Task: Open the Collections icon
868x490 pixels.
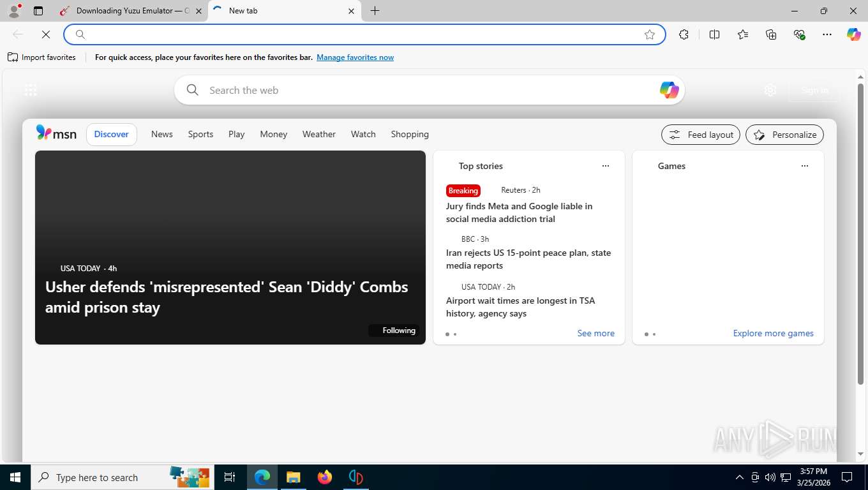Action: pos(771,34)
